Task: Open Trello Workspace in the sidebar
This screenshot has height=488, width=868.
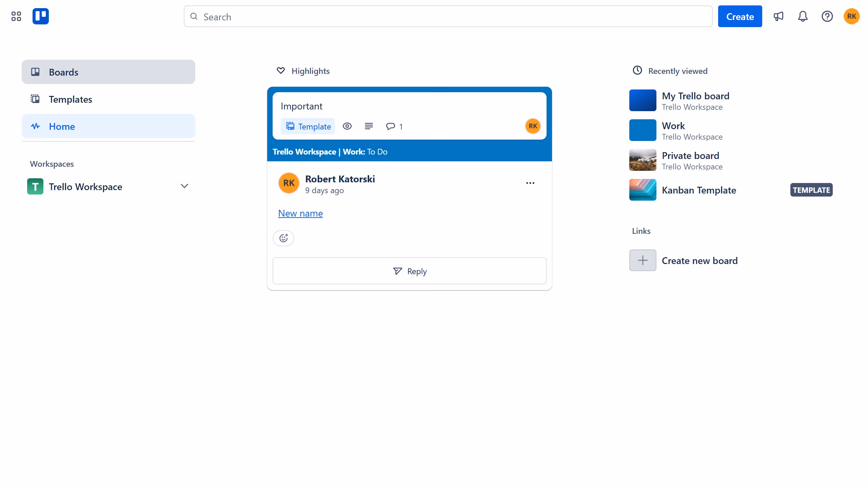Action: (x=108, y=186)
